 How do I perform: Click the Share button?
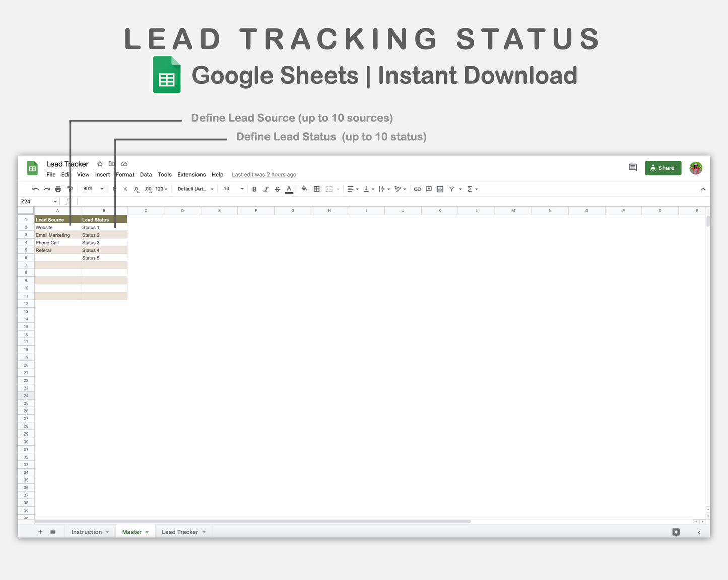663,168
